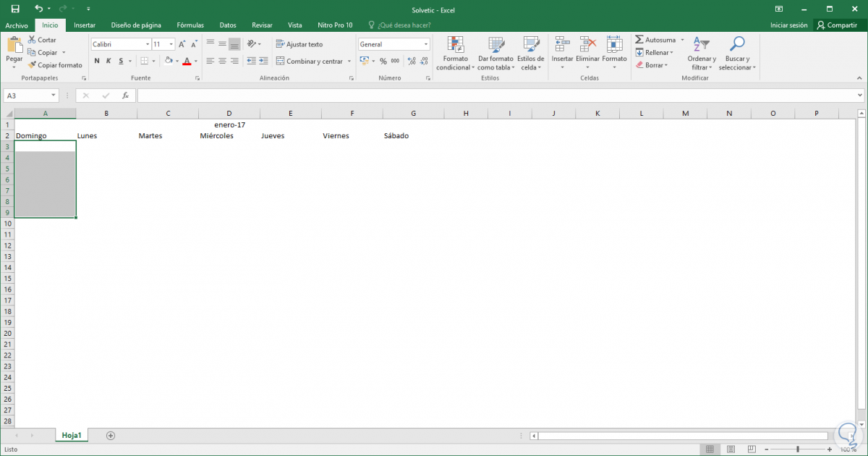
Task: Open the Borrar clear menu
Action: pos(651,64)
